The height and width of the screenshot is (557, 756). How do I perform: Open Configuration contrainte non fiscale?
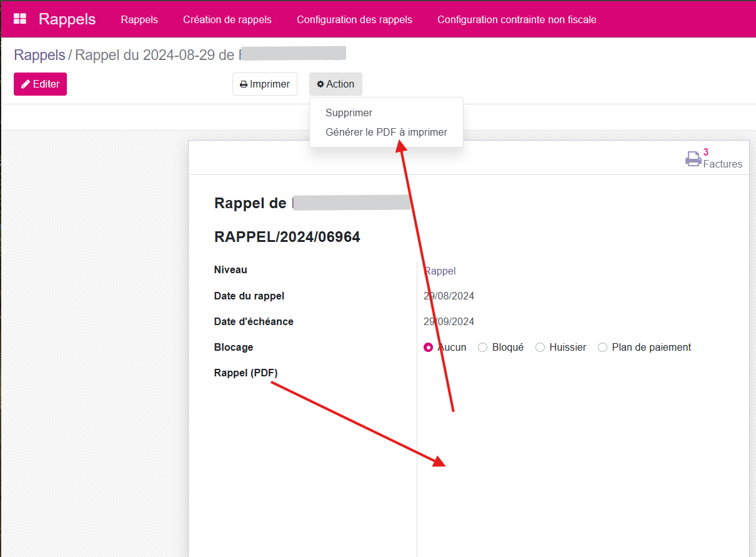point(517,19)
